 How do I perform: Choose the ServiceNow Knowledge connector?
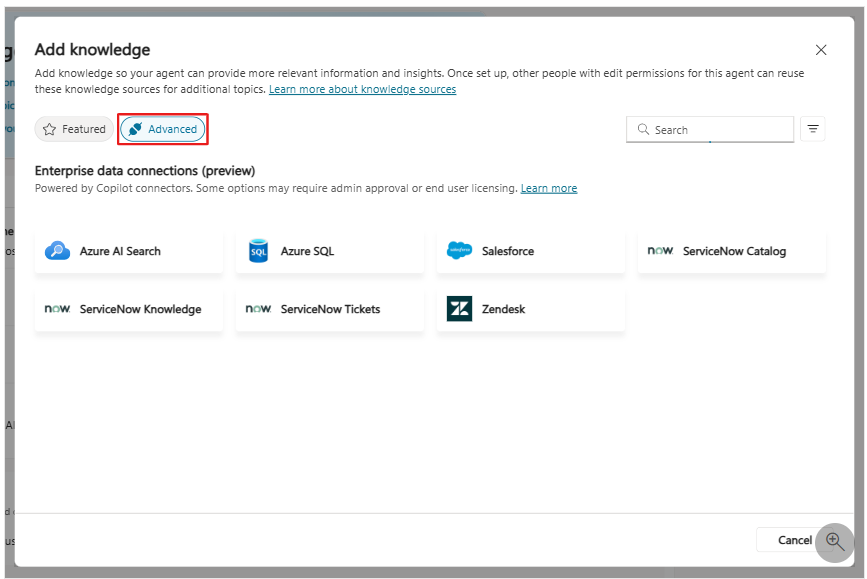129,309
